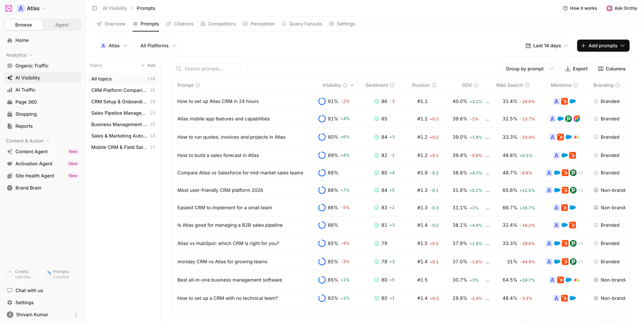
Task: Open the Group by prompt dropdown
Action: click(x=530, y=69)
